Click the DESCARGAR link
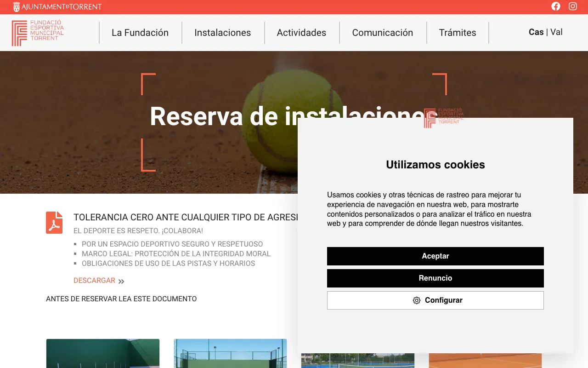 coord(94,281)
